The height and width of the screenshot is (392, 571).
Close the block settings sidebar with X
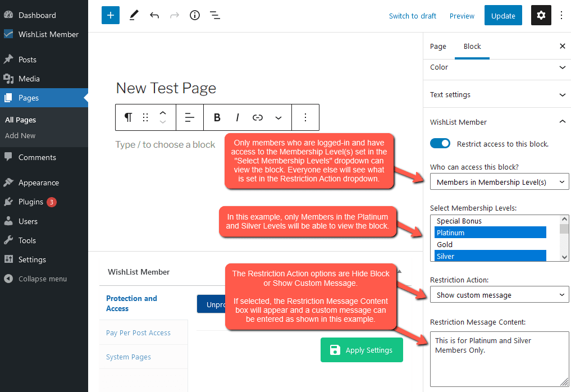(562, 46)
